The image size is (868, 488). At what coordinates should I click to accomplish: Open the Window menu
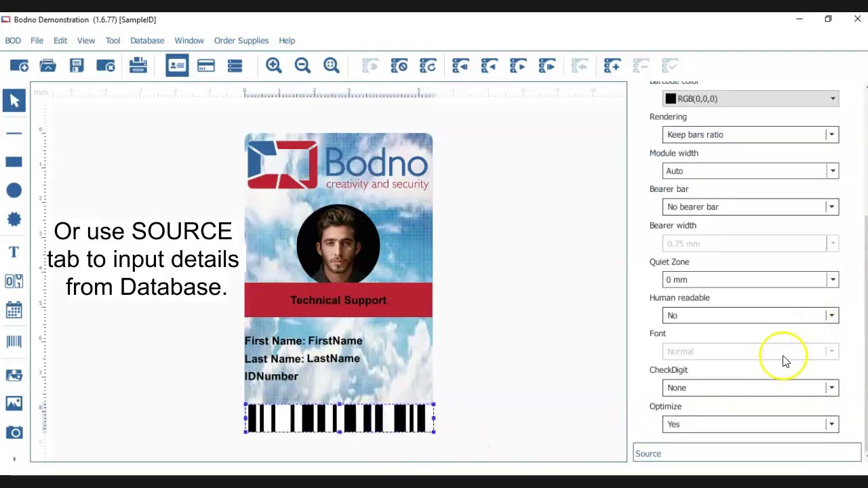click(189, 41)
